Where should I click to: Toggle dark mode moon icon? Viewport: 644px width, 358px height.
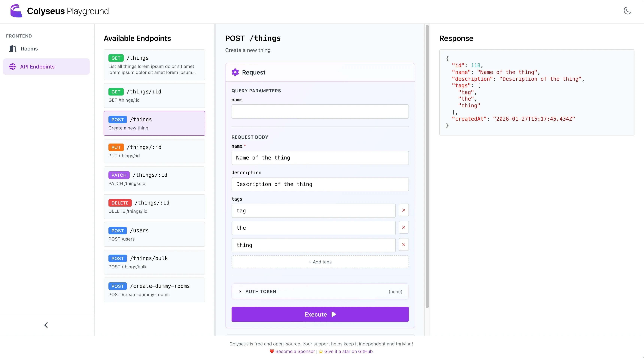(627, 11)
